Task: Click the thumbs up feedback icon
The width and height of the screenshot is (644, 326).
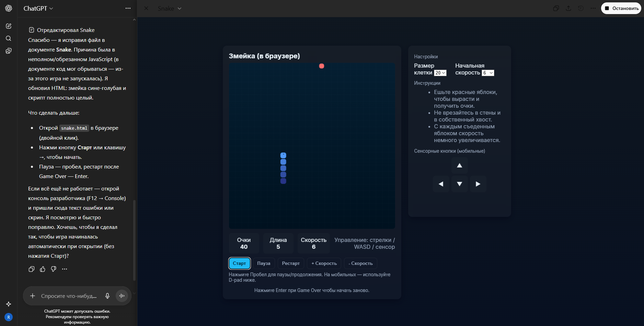Action: click(43, 269)
